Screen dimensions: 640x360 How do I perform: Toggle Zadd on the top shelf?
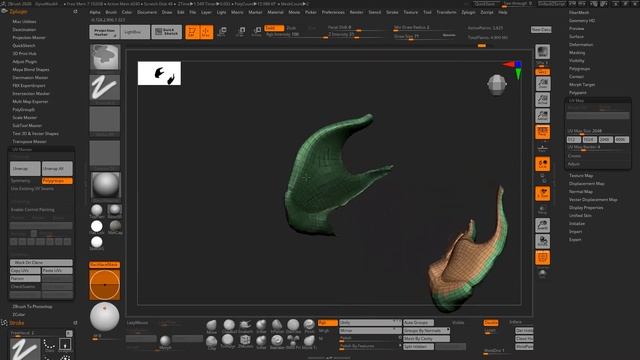pos(274,28)
